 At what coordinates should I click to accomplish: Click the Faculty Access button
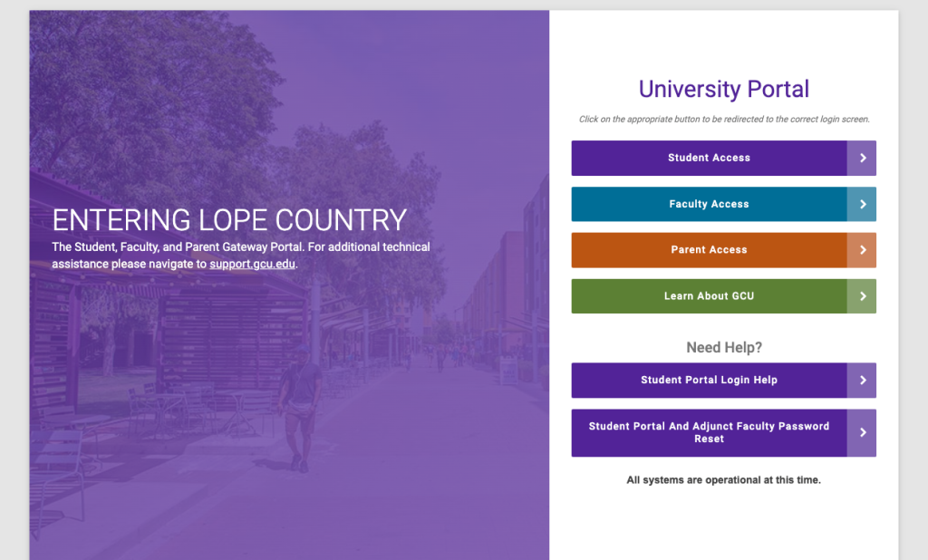[x=710, y=204]
